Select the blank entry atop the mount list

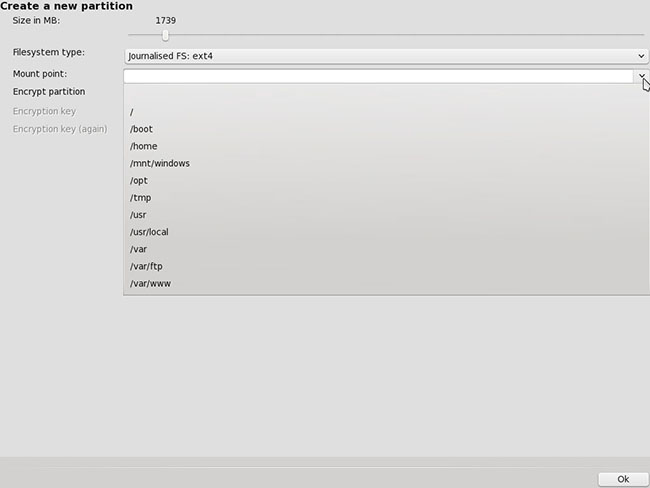386,95
